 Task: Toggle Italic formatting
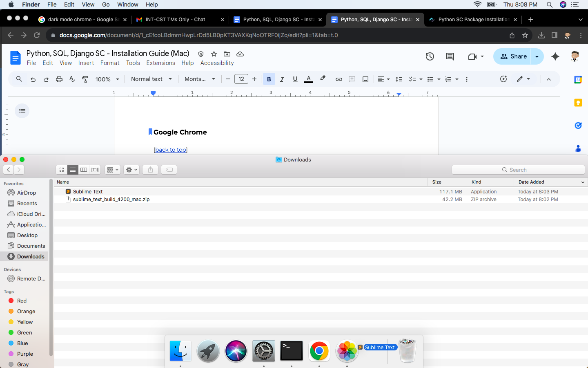coord(282,79)
